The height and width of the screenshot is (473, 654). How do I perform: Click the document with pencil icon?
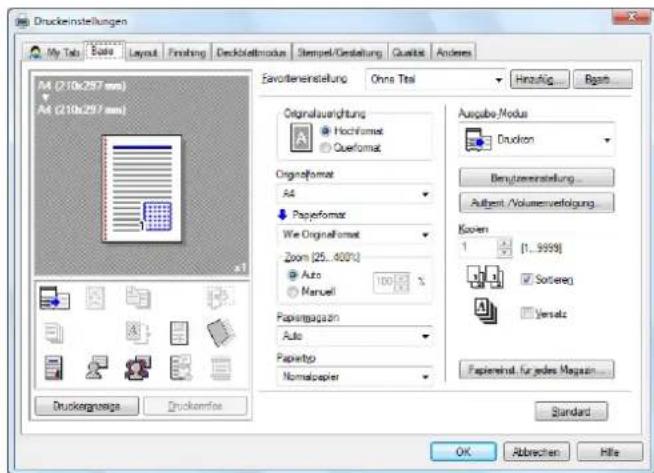[180, 367]
